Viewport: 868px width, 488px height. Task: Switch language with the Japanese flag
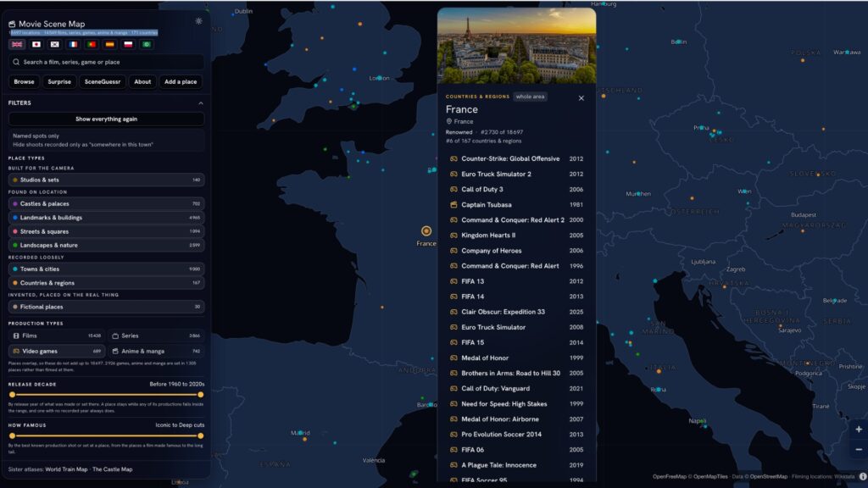click(x=36, y=44)
